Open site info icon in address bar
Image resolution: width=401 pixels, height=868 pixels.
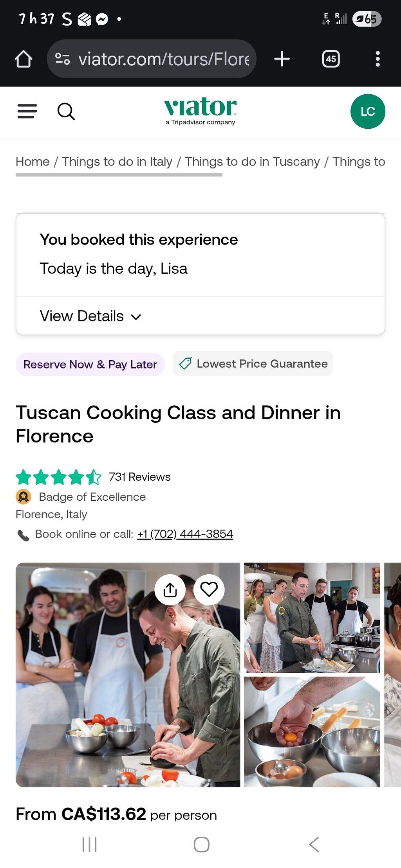[x=62, y=59]
